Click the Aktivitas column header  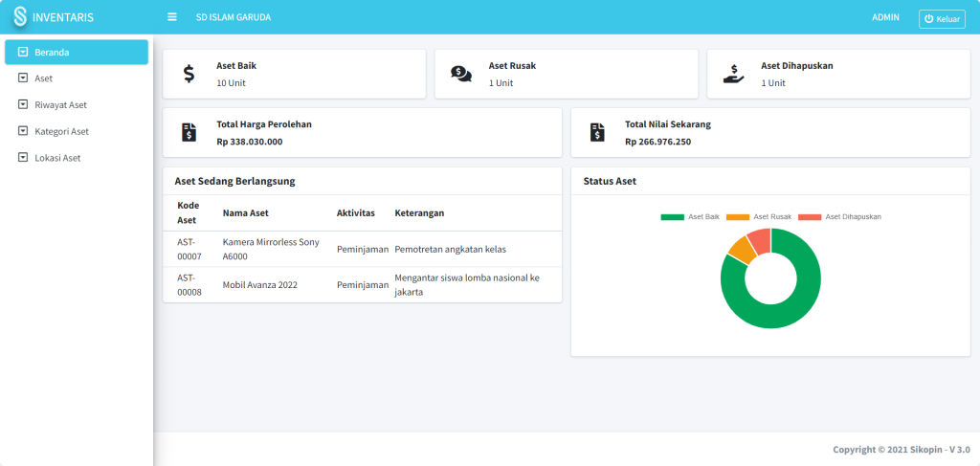(356, 212)
